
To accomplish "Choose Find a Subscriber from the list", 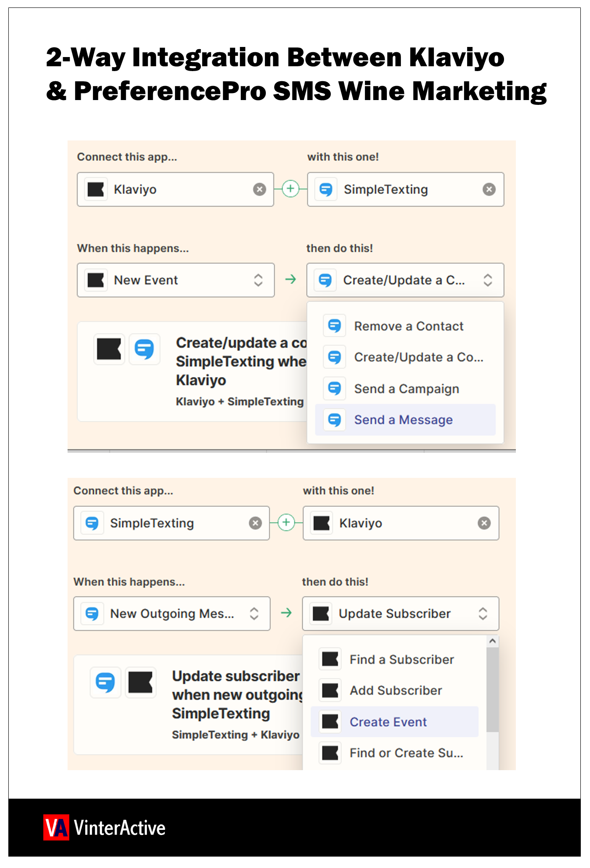I will tap(401, 660).
